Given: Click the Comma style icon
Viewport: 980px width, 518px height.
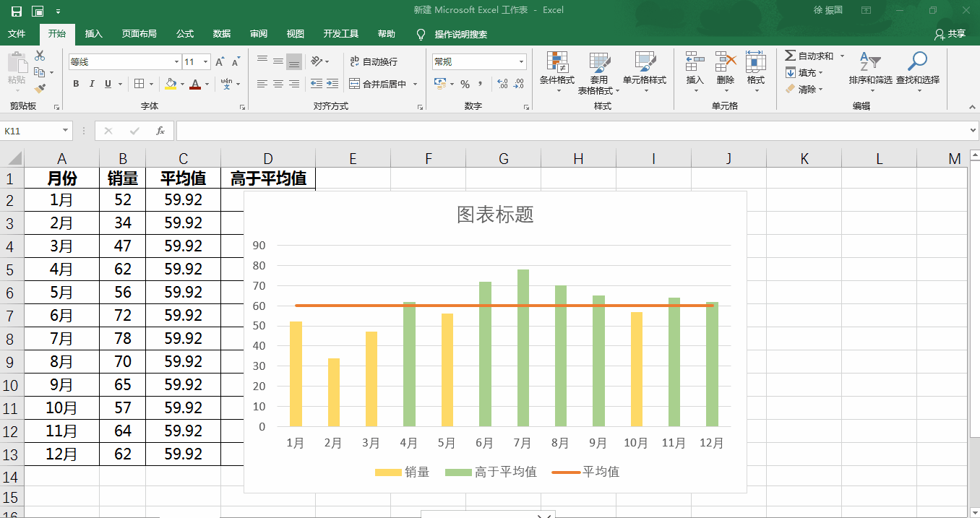Looking at the screenshot, I should point(481,84).
